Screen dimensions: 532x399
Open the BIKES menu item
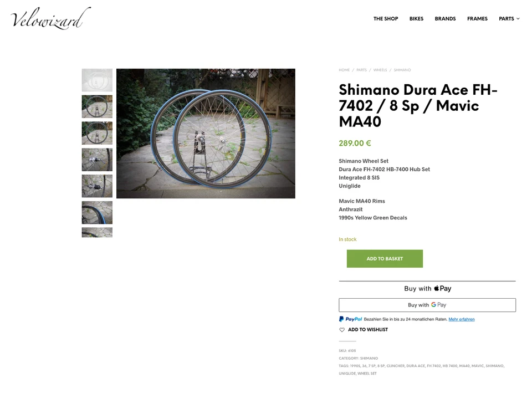coord(416,19)
